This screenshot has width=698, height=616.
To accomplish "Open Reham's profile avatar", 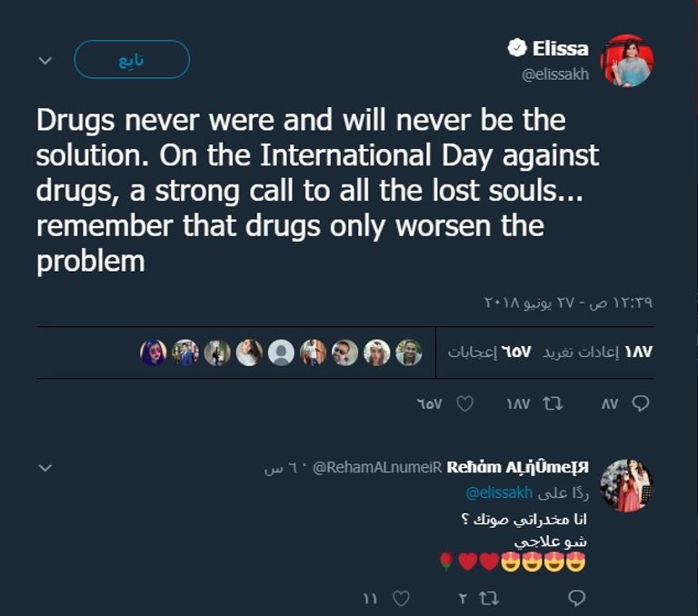I will tap(626, 485).
